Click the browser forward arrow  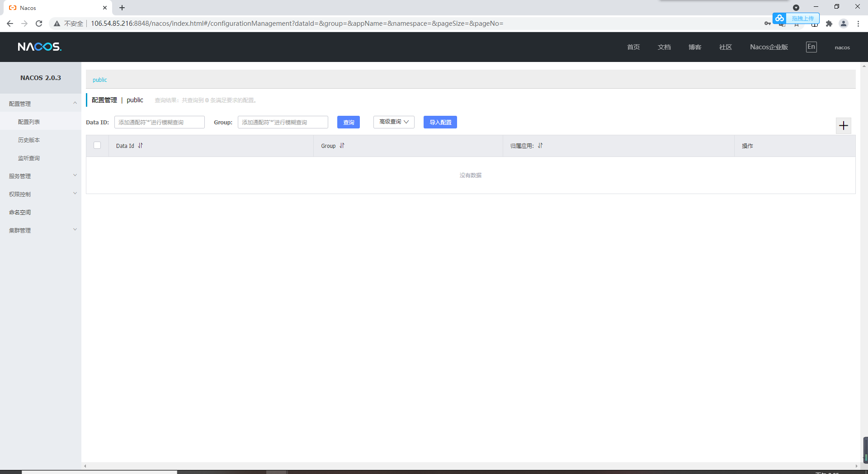(24, 24)
